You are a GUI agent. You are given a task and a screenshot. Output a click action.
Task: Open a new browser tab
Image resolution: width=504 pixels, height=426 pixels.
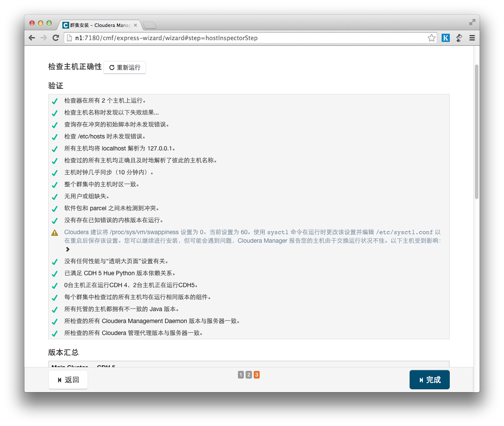(149, 25)
